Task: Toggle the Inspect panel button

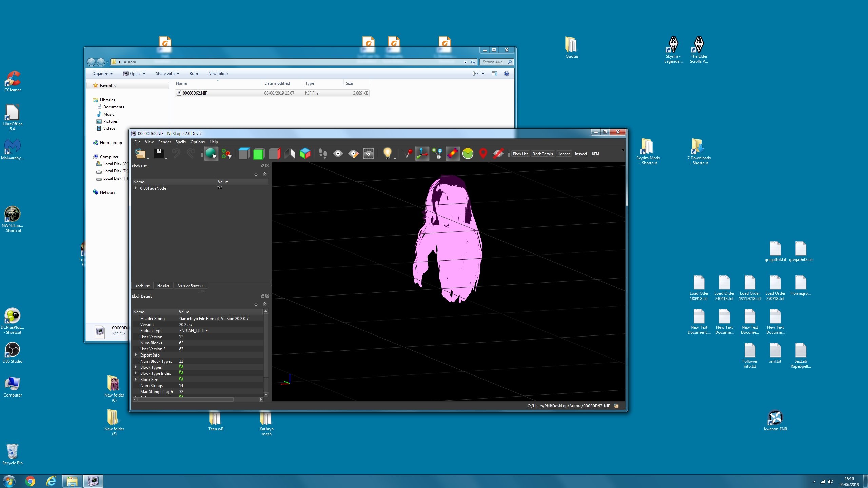Action: coord(580,154)
